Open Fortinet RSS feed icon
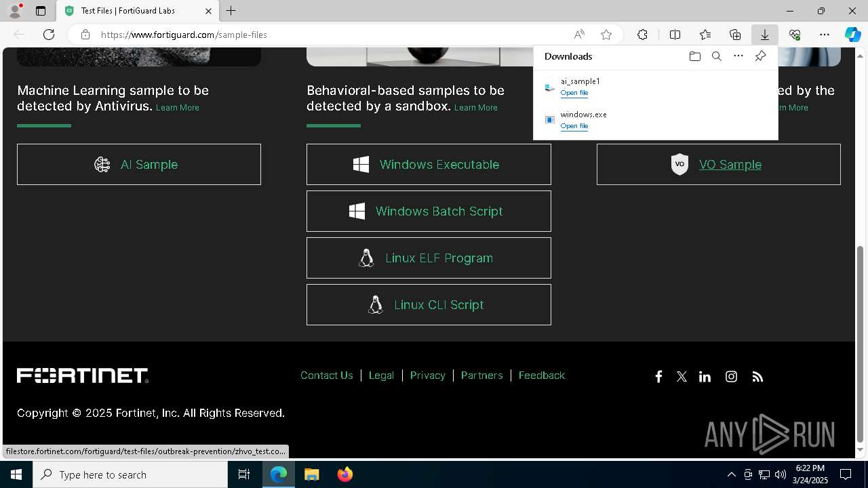 757,376
